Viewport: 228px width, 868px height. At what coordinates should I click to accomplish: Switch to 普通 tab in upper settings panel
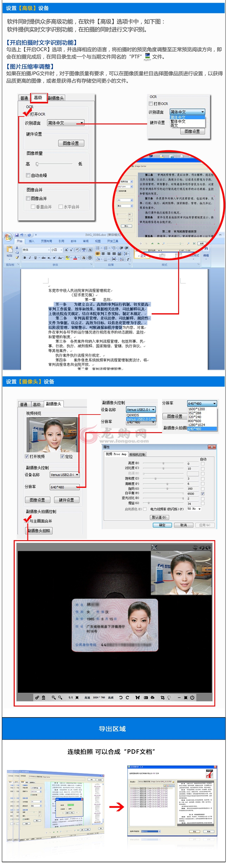tap(24, 98)
